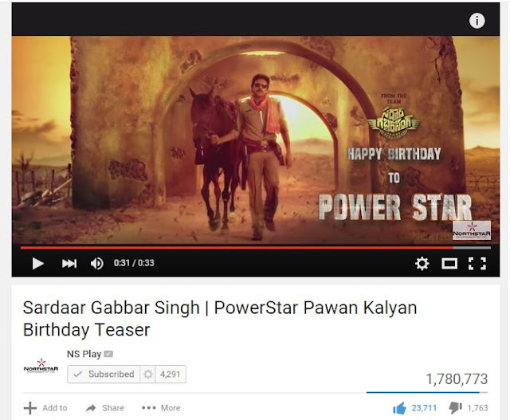Mute the video volume speaker icon

pyautogui.click(x=97, y=263)
